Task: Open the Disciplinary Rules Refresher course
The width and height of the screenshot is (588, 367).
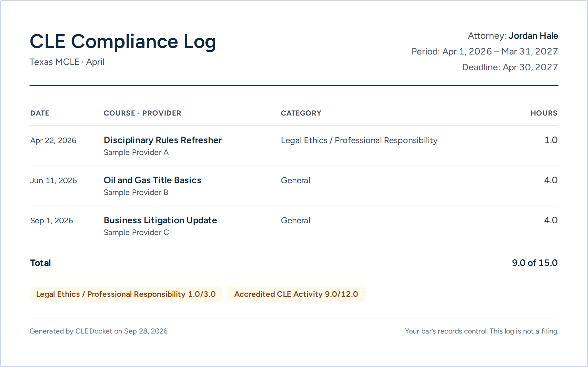Action: pos(163,140)
